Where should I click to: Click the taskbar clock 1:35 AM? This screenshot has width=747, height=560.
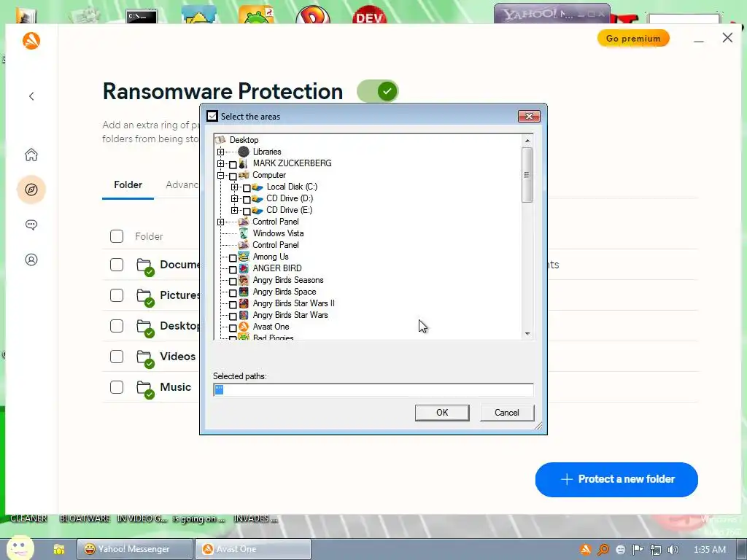710,550
